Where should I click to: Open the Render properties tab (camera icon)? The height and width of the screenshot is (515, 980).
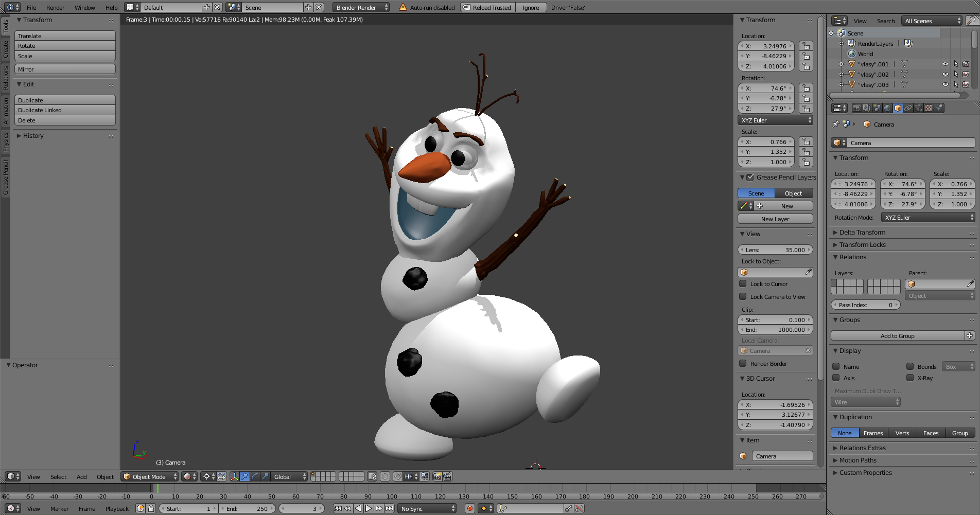[x=856, y=108]
